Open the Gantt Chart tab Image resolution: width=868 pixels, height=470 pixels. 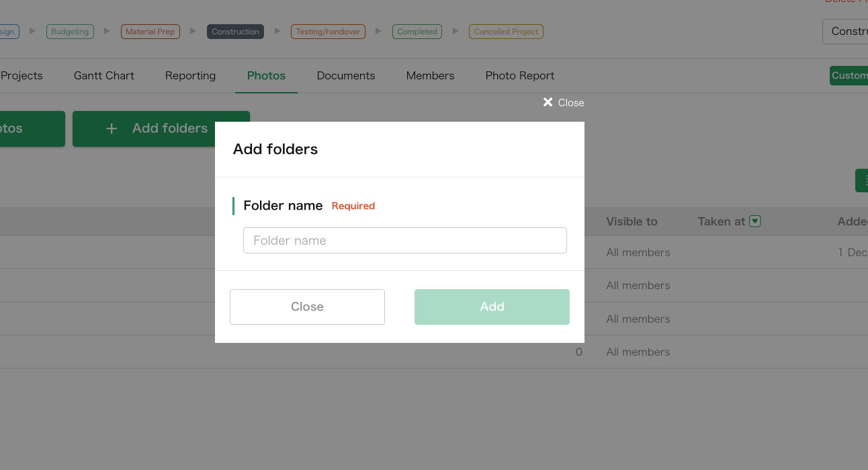(104, 76)
